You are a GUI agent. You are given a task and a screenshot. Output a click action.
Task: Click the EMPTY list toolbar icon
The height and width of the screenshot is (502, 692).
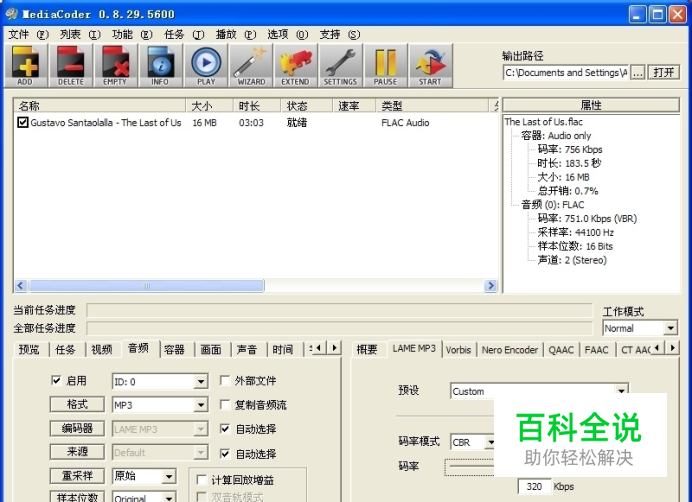click(x=115, y=65)
